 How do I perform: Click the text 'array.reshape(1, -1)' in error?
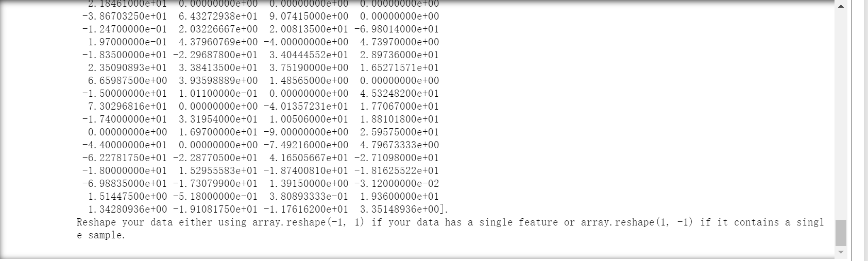point(637,222)
